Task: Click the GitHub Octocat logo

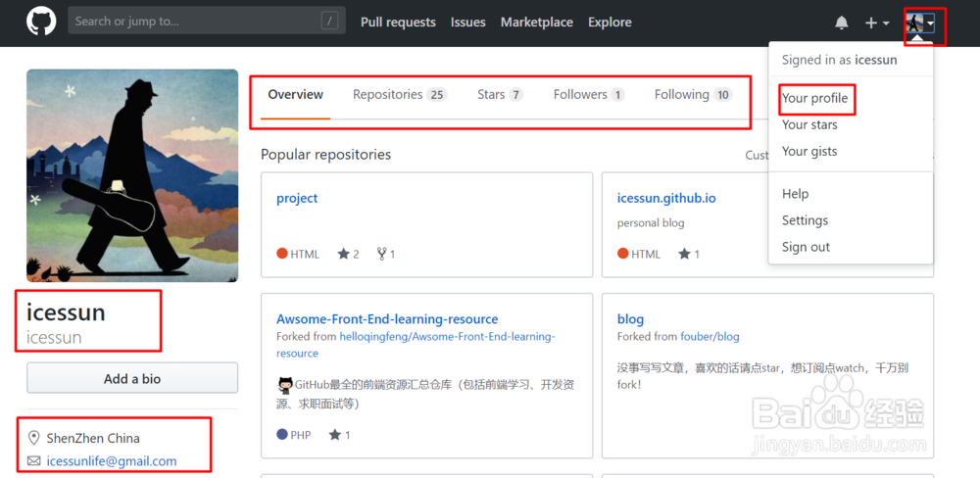Action: (x=41, y=22)
